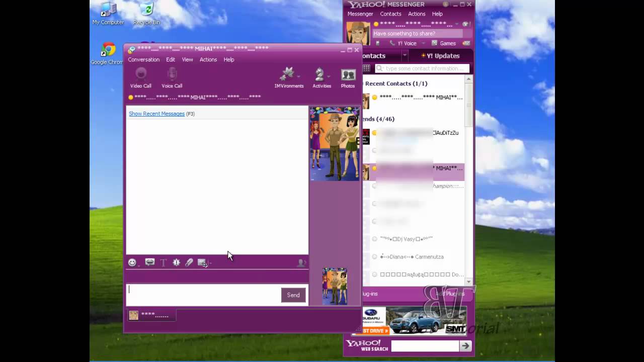Viewport: 644px width, 362px height.
Task: Click the contact search field
Action: point(422,68)
